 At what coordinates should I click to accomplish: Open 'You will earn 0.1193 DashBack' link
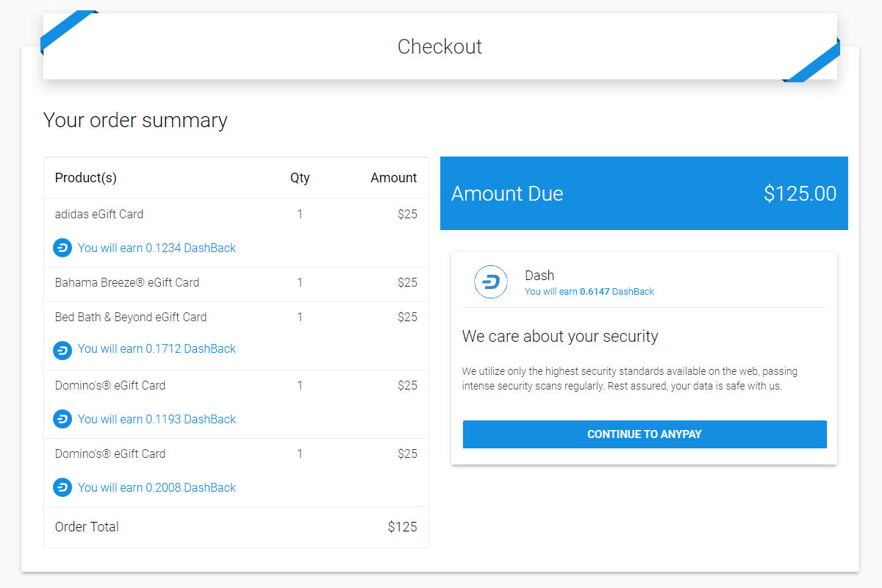[x=157, y=419]
